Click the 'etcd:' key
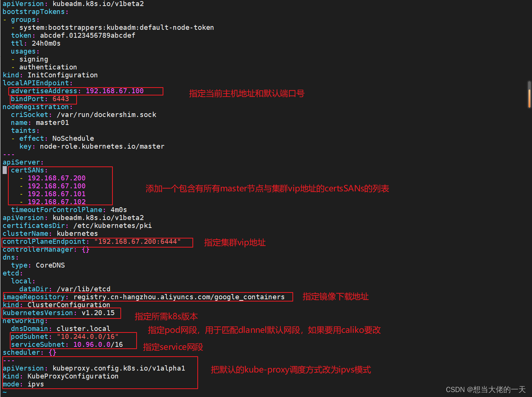 [12, 273]
